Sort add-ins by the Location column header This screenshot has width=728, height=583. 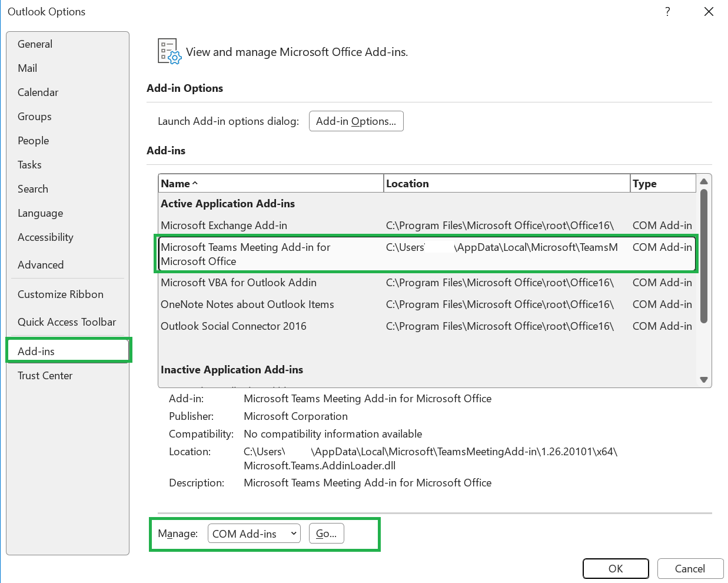(507, 184)
